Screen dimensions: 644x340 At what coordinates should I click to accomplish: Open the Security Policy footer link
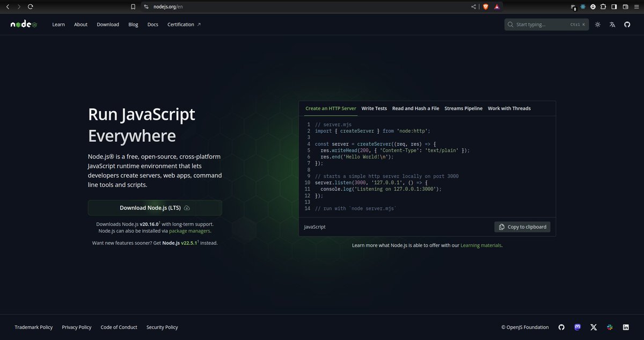pyautogui.click(x=162, y=327)
